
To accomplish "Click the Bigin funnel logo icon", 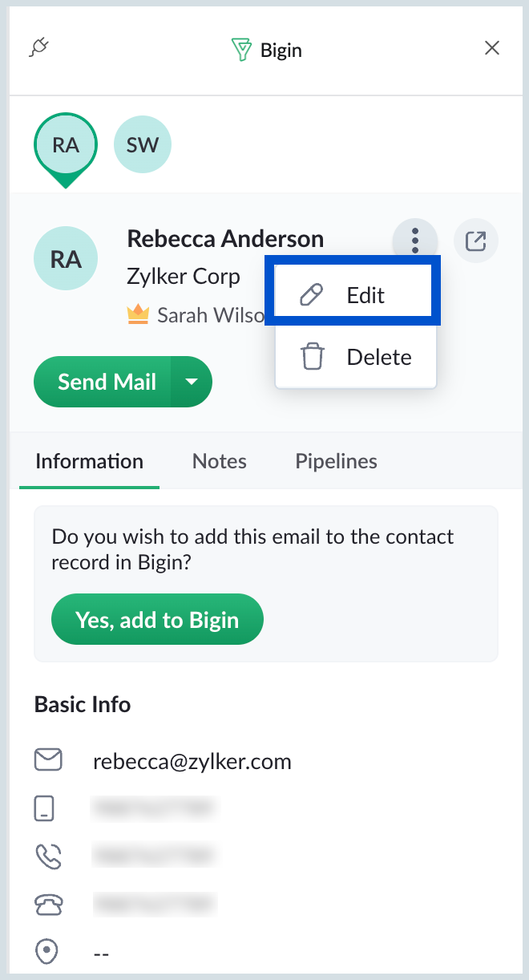I will [241, 51].
